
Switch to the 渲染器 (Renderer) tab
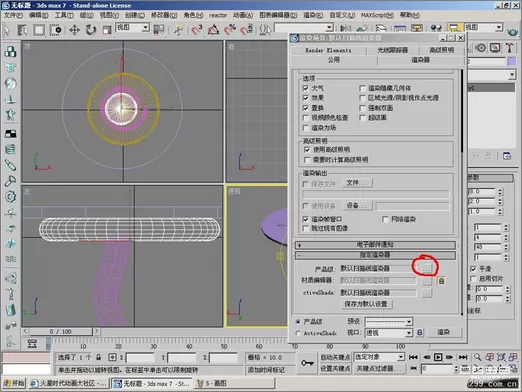click(421, 60)
